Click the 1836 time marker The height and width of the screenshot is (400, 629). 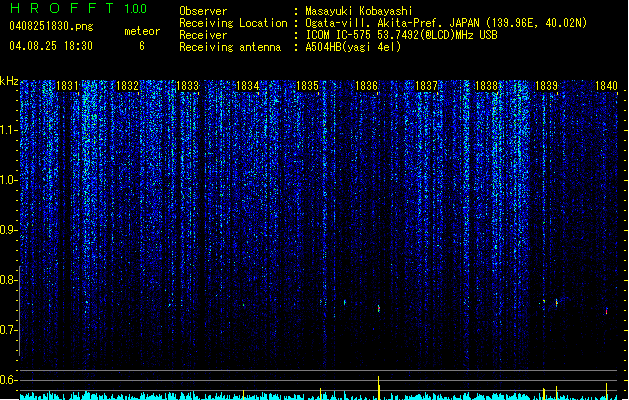367,86
